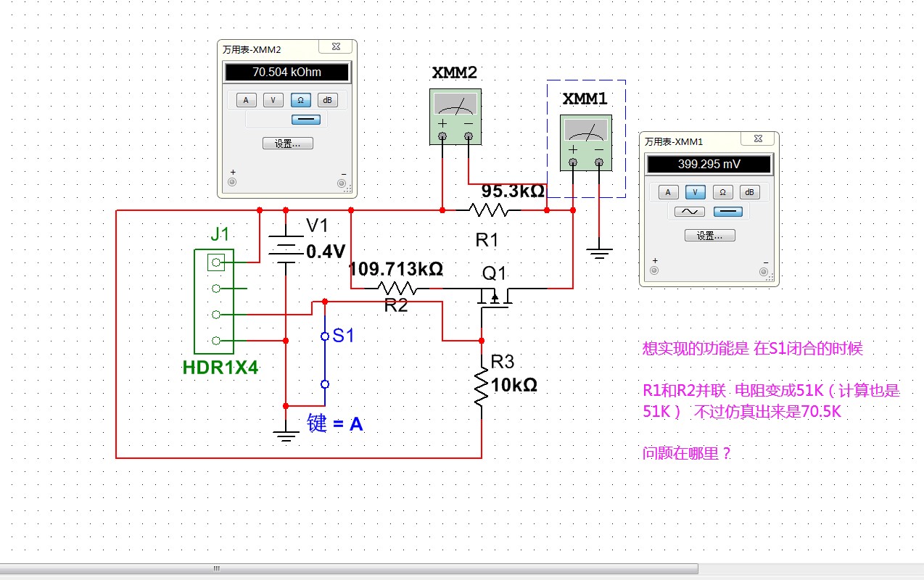Click XMM2 reading display 70.504 kOhm
Screen dimensions: 924x580
pos(287,72)
